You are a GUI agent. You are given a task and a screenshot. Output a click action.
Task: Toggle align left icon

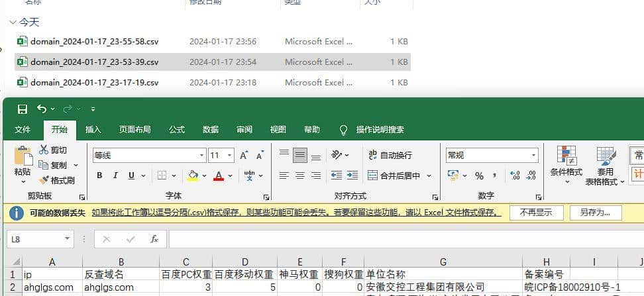point(284,175)
